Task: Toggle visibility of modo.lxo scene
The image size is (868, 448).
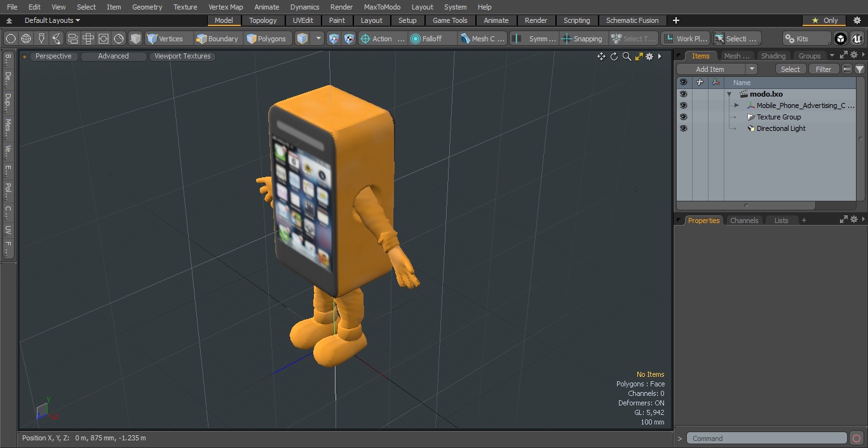Action: [x=683, y=94]
